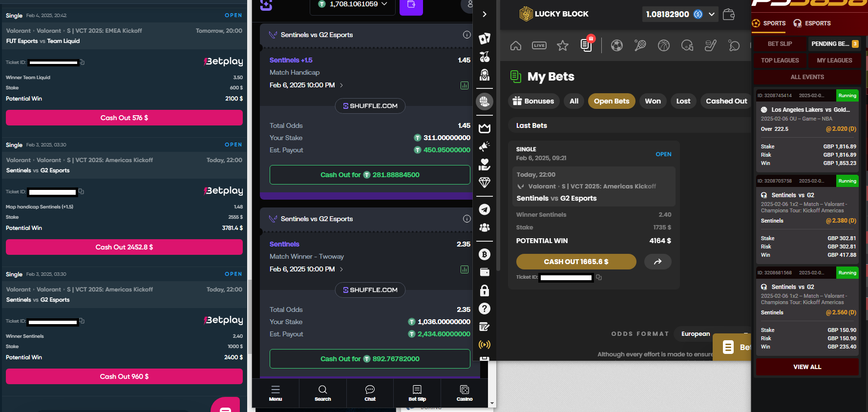
Task: Select the Open Bets filter tab
Action: (612, 101)
